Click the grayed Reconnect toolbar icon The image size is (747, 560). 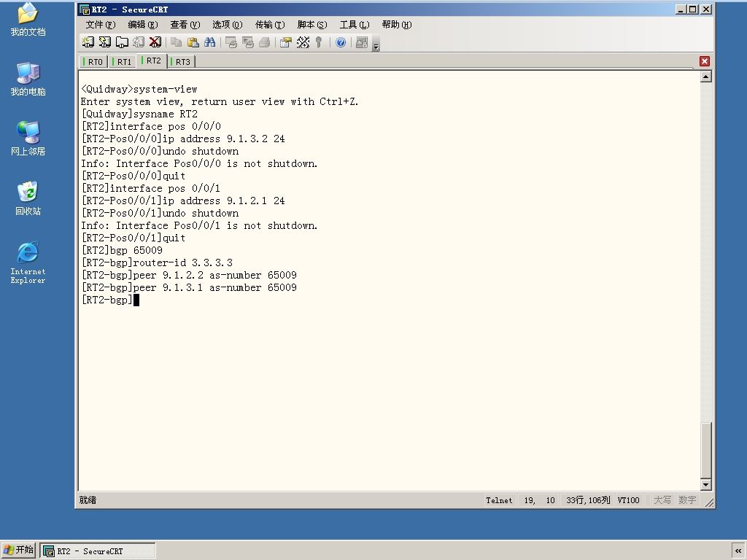(139, 42)
